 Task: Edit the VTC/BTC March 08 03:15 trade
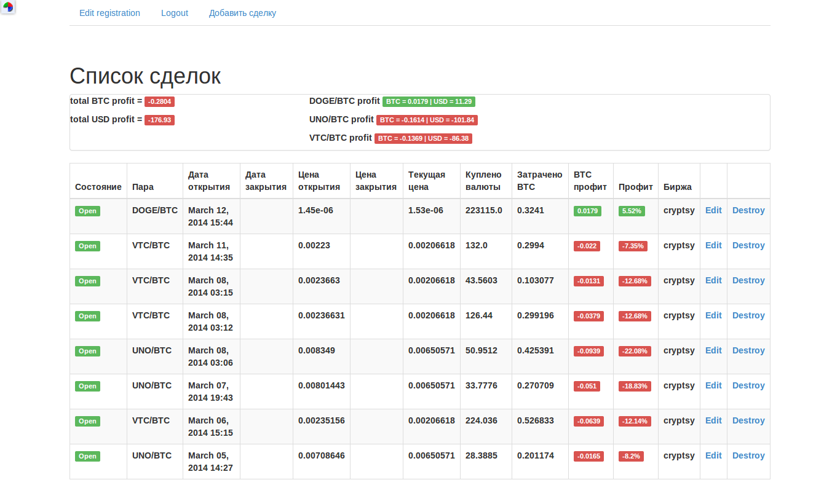(713, 280)
